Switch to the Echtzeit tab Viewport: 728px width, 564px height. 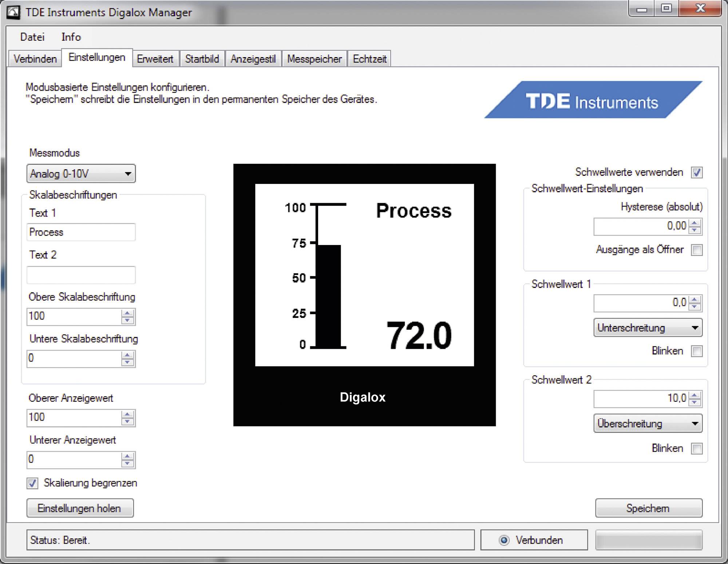point(369,59)
